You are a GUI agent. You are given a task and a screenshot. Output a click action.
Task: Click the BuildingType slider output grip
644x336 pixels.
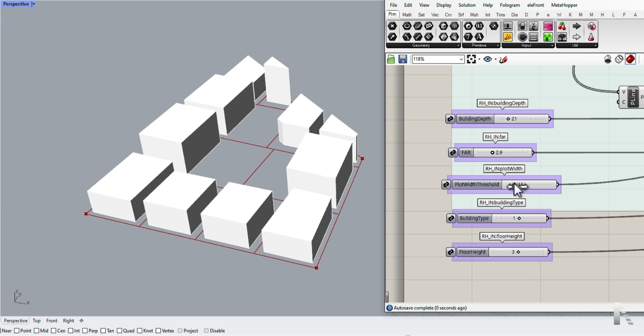[548, 218]
